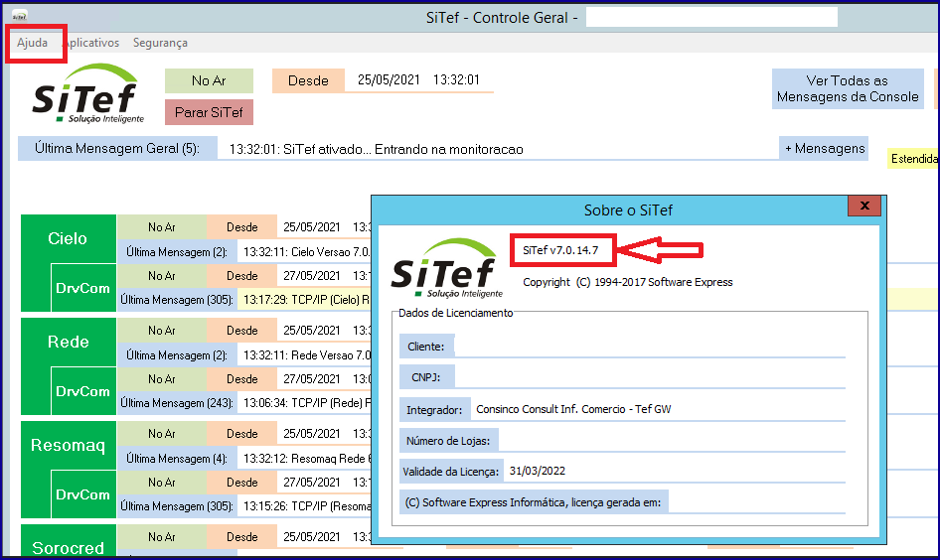The height and width of the screenshot is (560, 940).
Task: Click Cielo DrvCom Última Mensagem (305) label
Action: pyautogui.click(x=176, y=300)
